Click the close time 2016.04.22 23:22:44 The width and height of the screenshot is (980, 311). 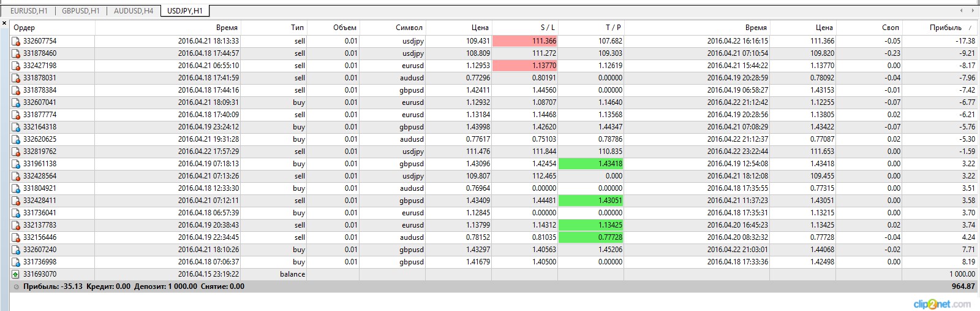coord(737,152)
